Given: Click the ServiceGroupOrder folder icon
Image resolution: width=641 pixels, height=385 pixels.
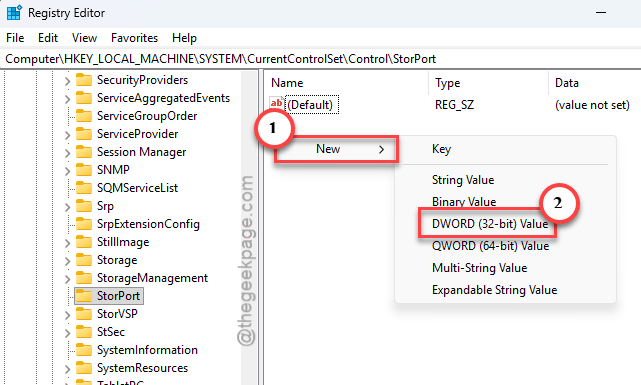Looking at the screenshot, I should point(84,116).
